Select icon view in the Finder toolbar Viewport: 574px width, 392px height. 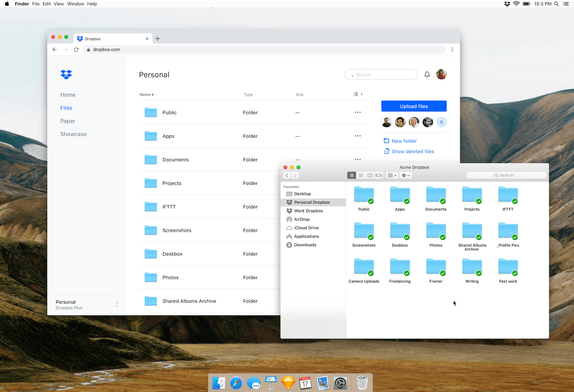(x=352, y=176)
